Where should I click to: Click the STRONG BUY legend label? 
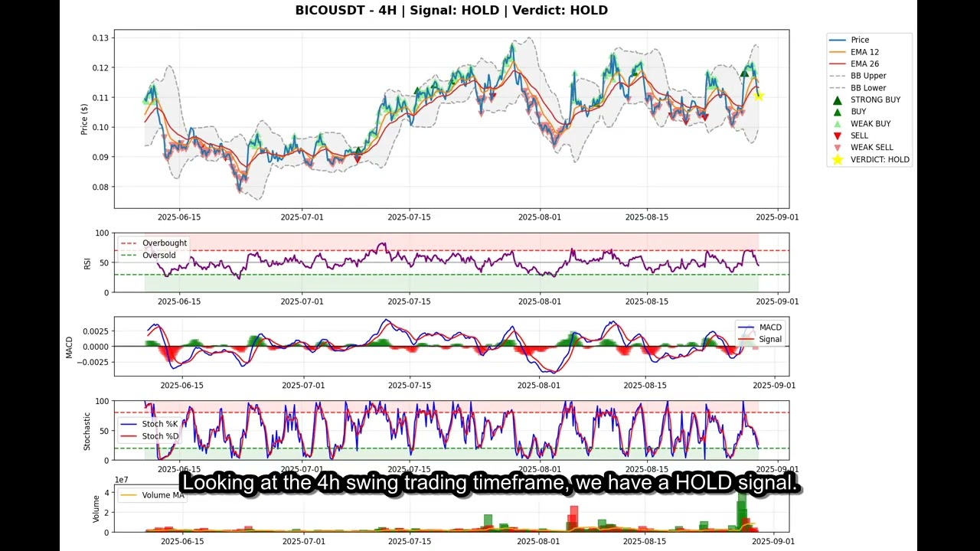(875, 99)
